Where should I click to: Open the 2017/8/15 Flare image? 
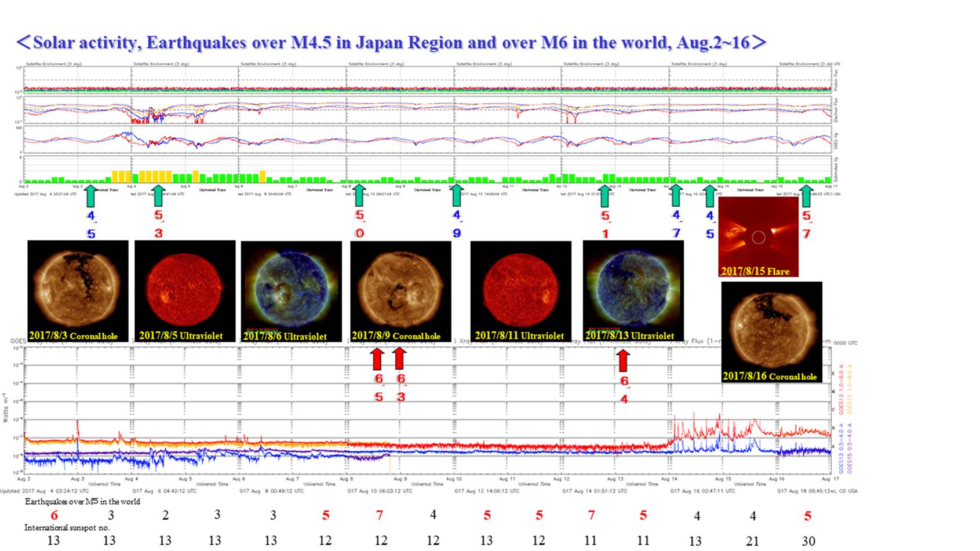coord(758,237)
